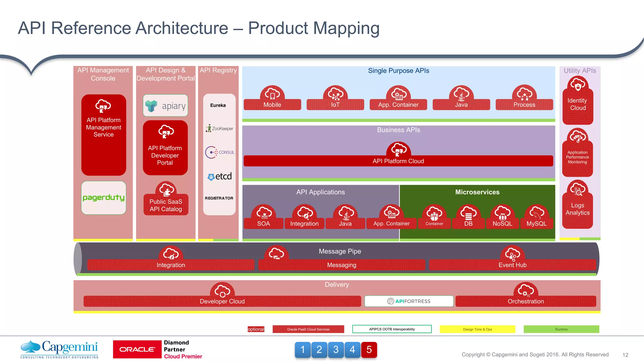Click the Identity Cloud icon

tap(578, 85)
